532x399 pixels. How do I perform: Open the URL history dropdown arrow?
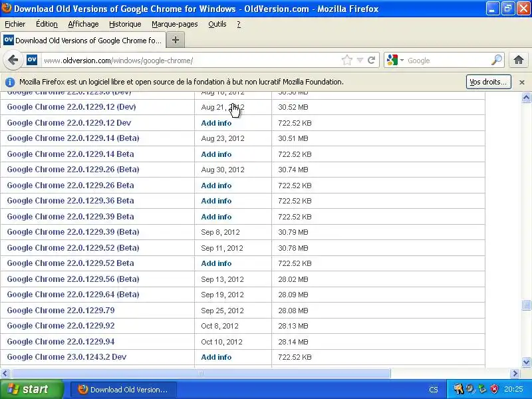point(360,60)
